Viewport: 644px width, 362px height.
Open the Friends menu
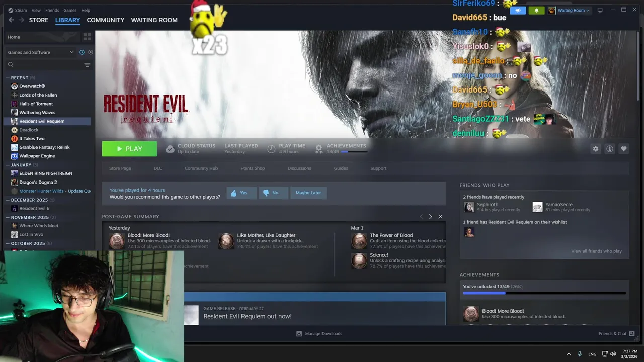click(52, 10)
